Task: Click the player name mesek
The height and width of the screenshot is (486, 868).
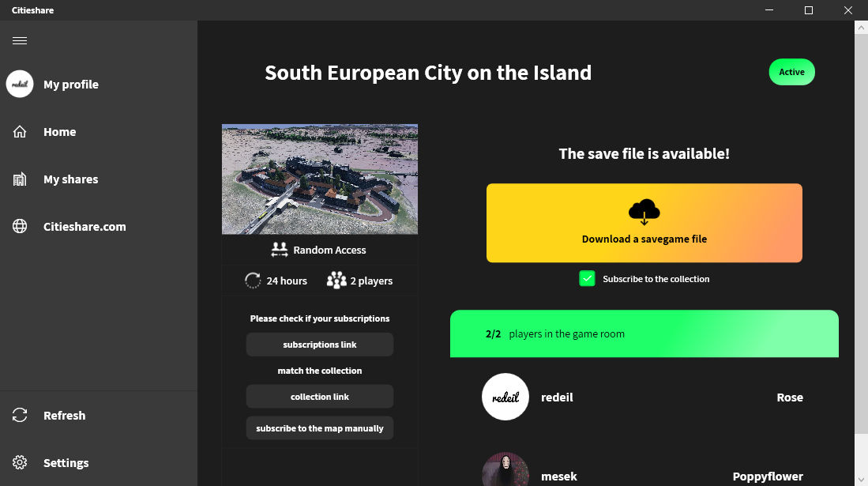Action: (x=559, y=477)
